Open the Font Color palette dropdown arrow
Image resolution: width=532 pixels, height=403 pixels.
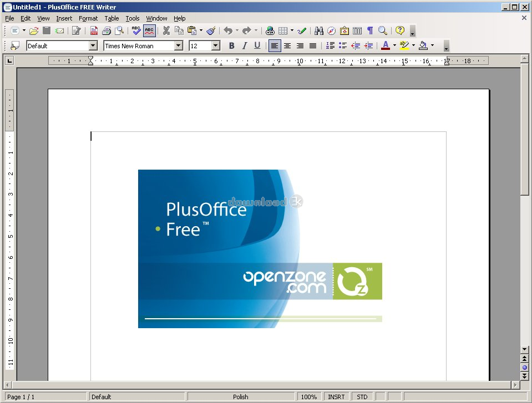point(394,45)
